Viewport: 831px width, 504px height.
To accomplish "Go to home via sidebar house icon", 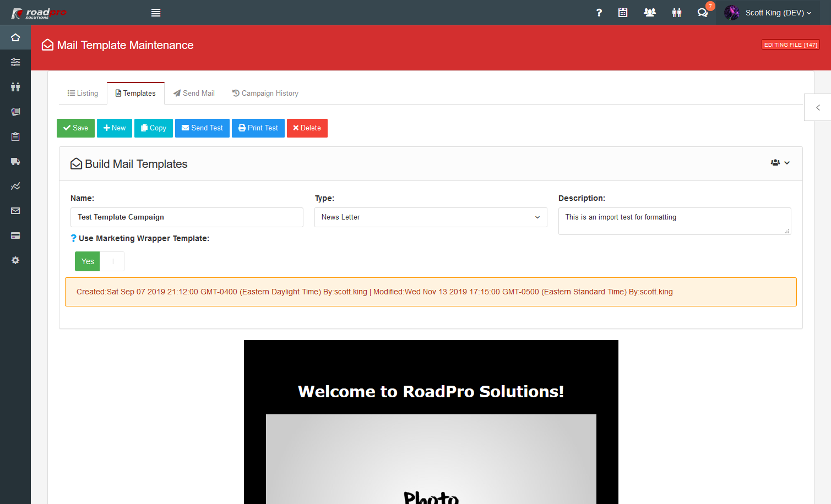I will pyautogui.click(x=15, y=37).
